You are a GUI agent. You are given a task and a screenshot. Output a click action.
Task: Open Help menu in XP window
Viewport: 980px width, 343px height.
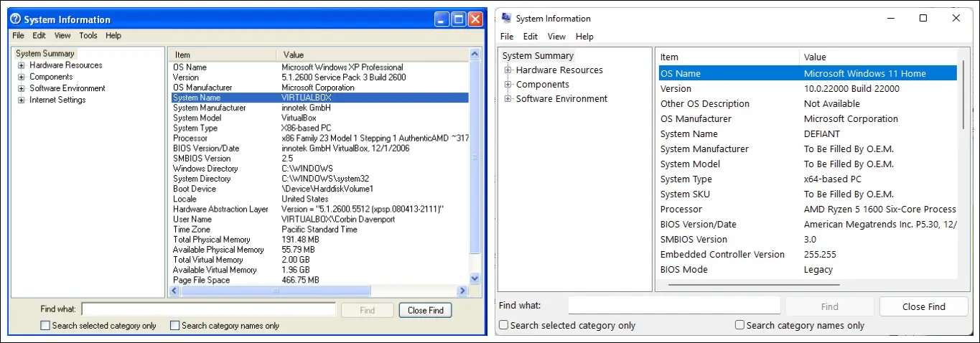point(113,35)
